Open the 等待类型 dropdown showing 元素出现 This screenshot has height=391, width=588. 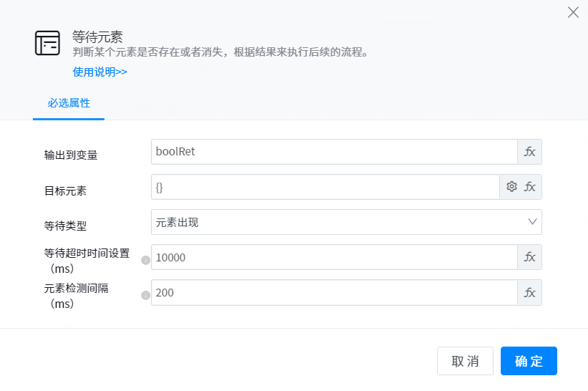(336, 222)
